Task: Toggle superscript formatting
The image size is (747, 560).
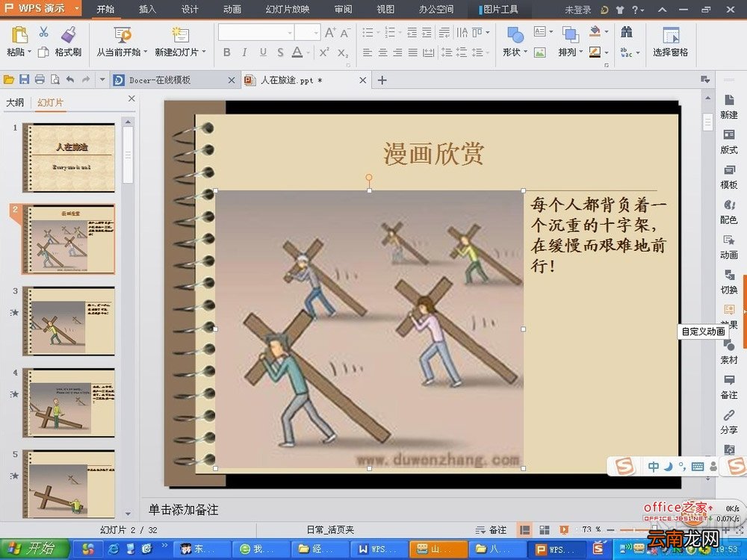Action: click(x=324, y=52)
